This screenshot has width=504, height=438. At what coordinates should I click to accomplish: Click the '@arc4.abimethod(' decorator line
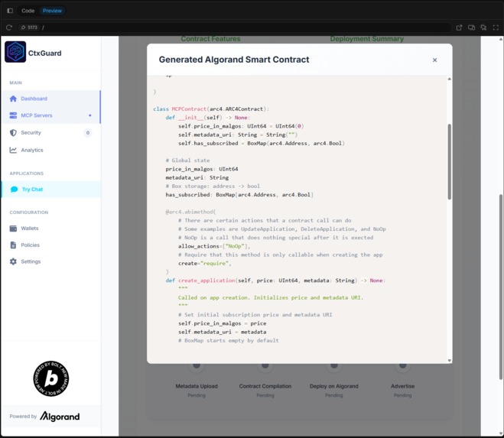(190, 212)
